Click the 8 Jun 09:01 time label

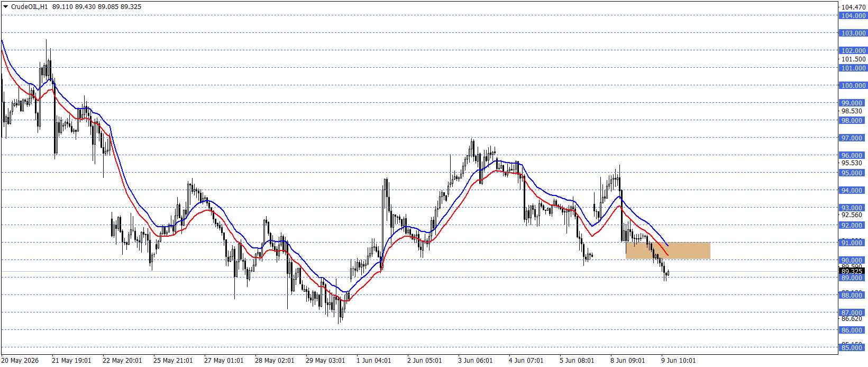point(628,361)
